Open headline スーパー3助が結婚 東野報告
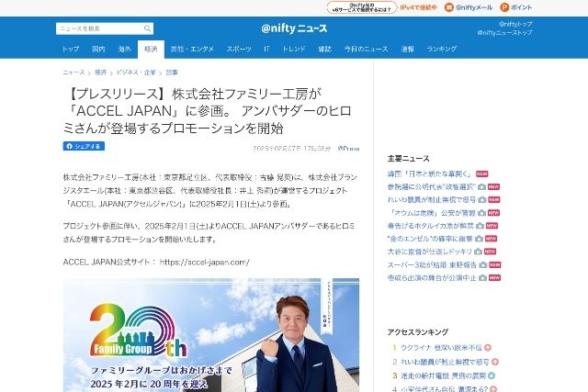This screenshot has width=588, height=392. [432, 265]
